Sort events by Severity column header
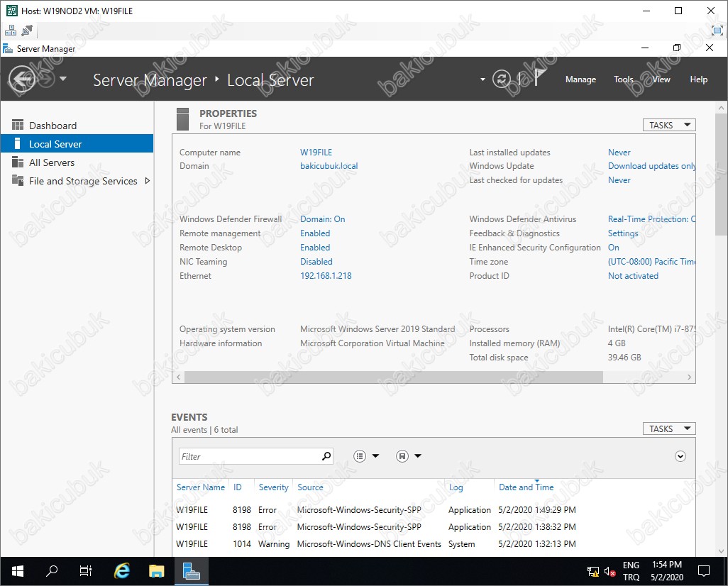The width and height of the screenshot is (728, 586). pos(273,487)
